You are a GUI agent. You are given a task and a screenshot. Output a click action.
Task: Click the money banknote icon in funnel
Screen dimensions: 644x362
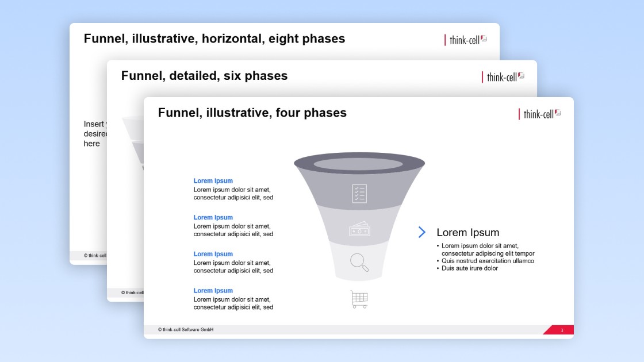point(359,230)
